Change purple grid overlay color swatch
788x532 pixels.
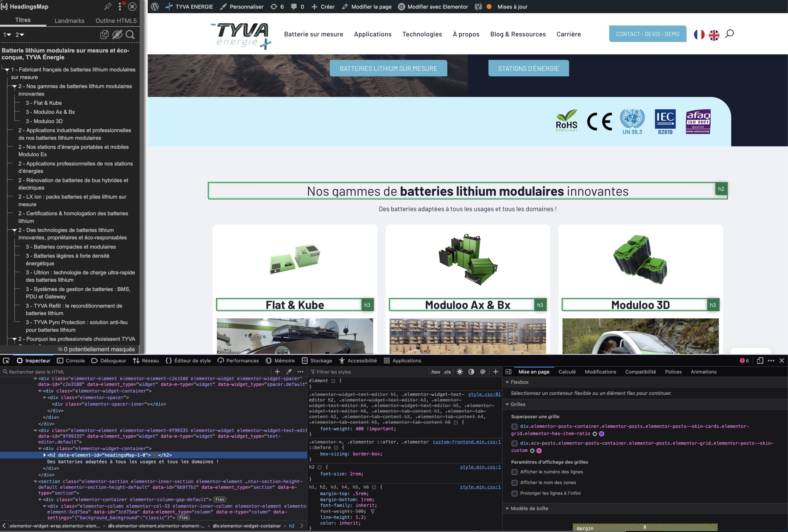click(601, 434)
